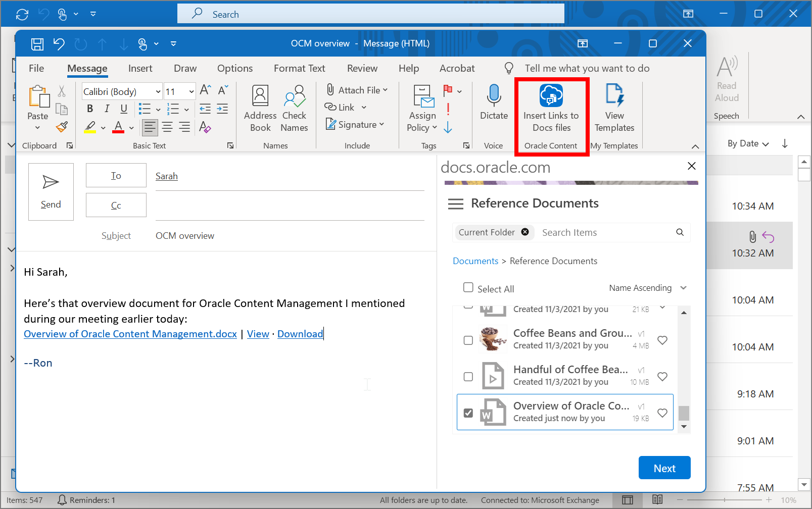Favorite the Coffee Beans and Grou... file
Screen dimensions: 812x509
pos(662,340)
